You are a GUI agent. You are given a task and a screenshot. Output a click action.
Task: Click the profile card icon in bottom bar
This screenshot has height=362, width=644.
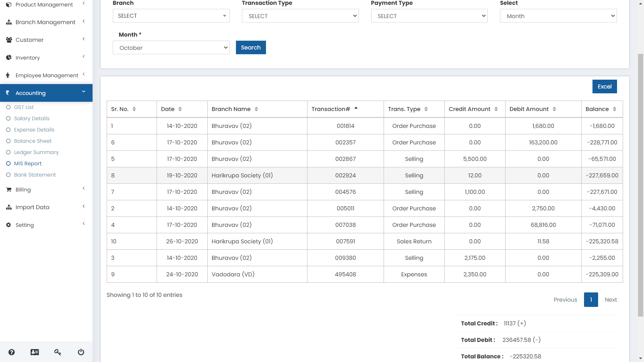click(x=35, y=352)
